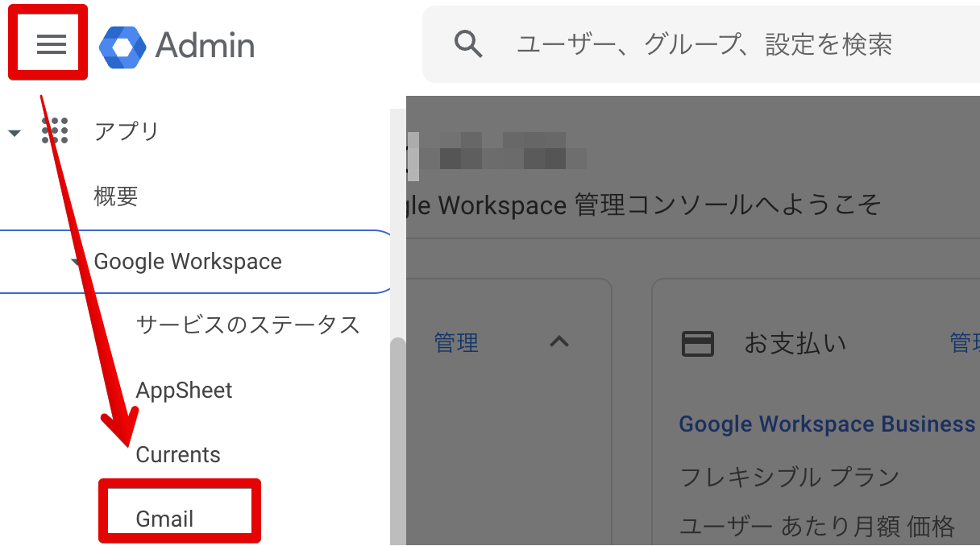Click the credit card icon beside お支払い
The image size is (980, 546).
697,344
